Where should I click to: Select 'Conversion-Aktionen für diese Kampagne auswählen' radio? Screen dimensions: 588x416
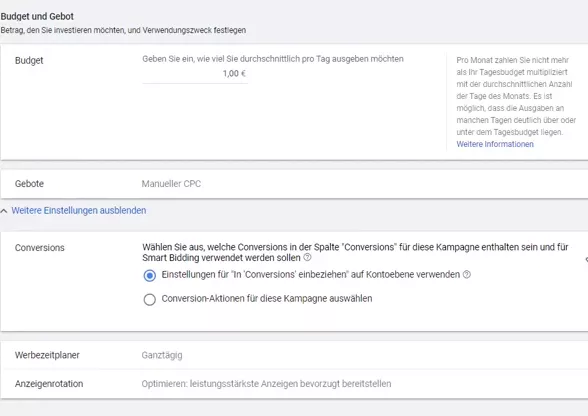[x=150, y=300]
